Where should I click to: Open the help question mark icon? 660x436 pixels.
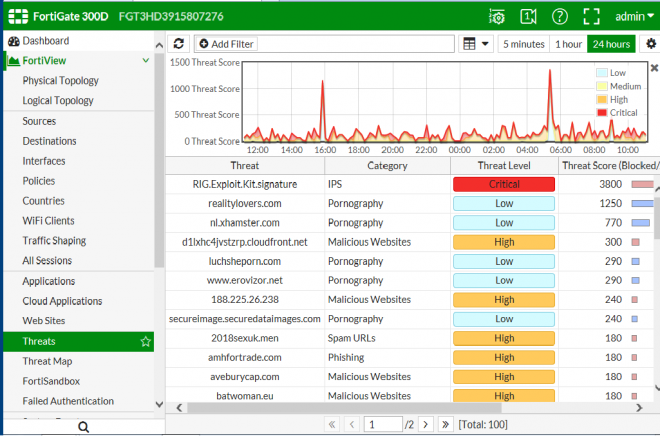click(559, 16)
